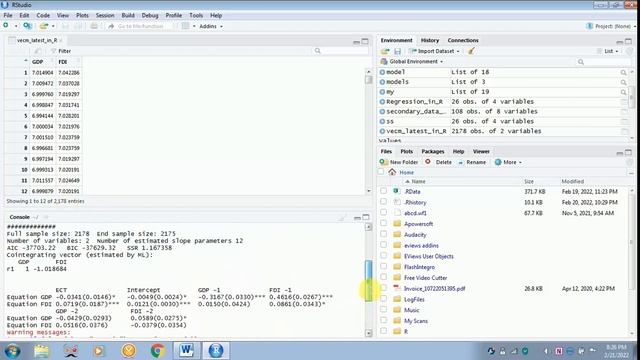This screenshot has width=640, height=360.
Task: Click the Save workspace icon in Environment pane
Action: pos(397,51)
